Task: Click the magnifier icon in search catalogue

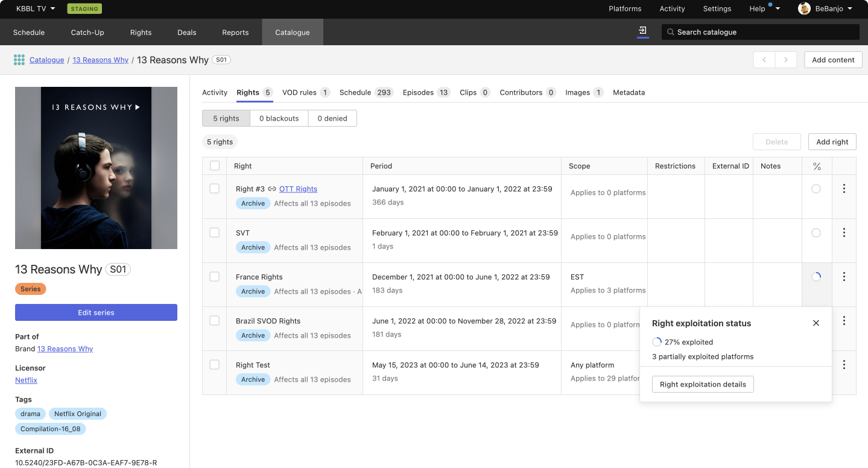Action: [670, 32]
